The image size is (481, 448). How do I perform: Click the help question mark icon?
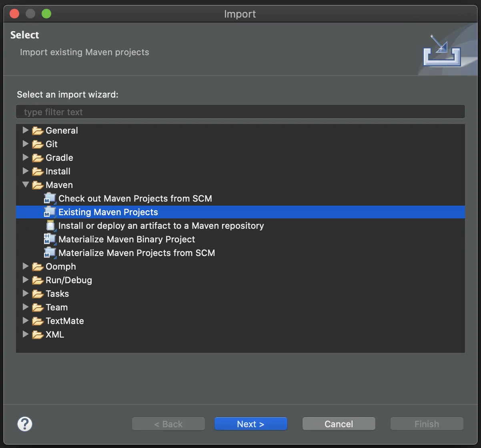click(x=24, y=424)
